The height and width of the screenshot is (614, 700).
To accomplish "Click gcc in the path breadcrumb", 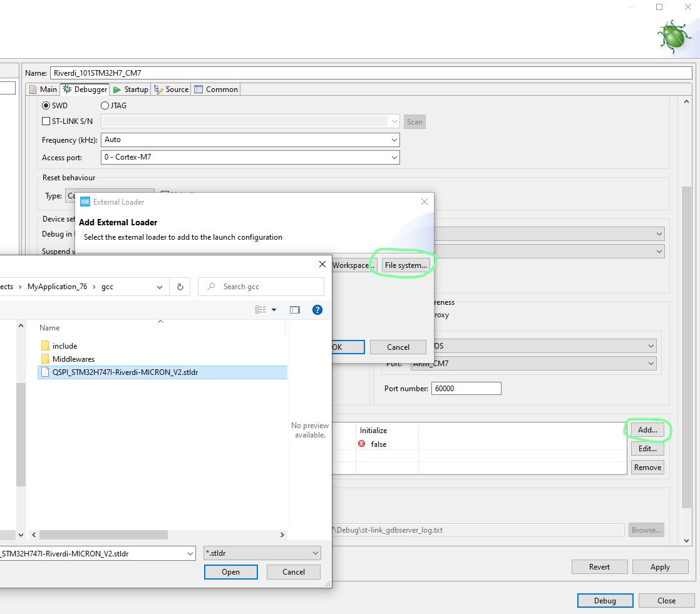I will (107, 287).
